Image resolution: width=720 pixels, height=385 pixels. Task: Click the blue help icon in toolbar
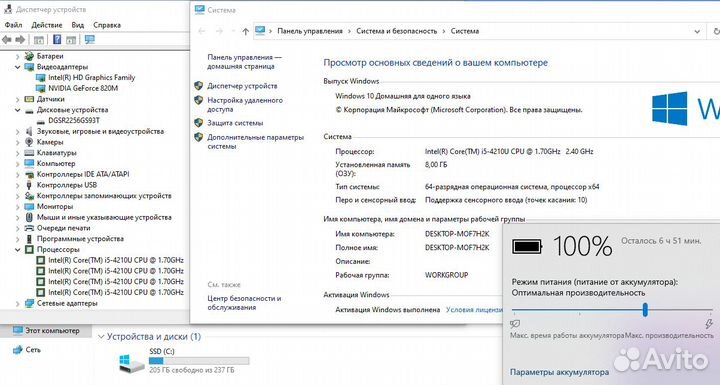click(57, 40)
